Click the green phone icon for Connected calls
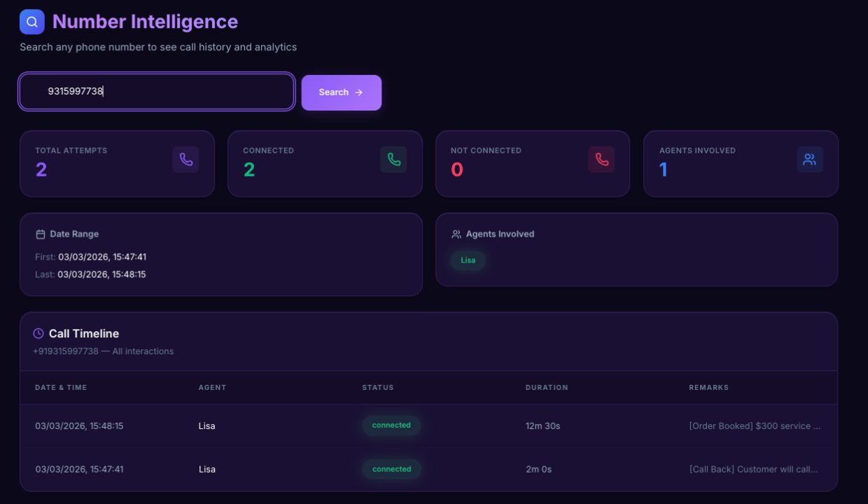The height and width of the screenshot is (504, 868). (393, 159)
